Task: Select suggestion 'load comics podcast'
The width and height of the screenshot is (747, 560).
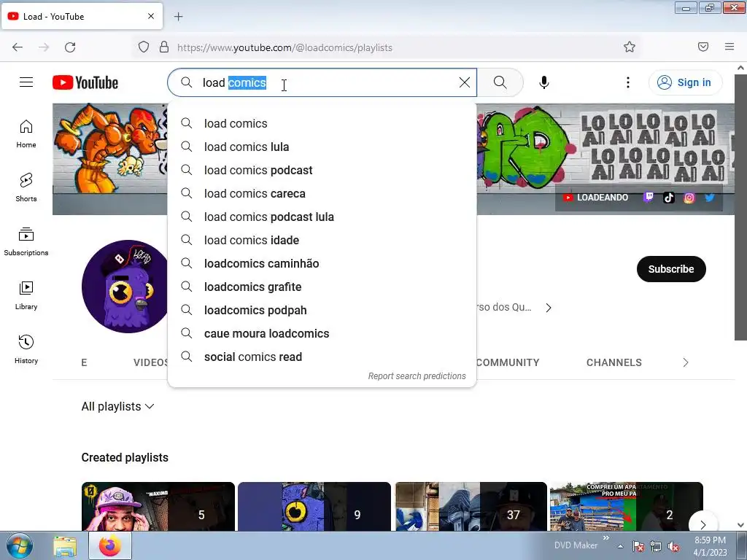Action: [x=322, y=170]
